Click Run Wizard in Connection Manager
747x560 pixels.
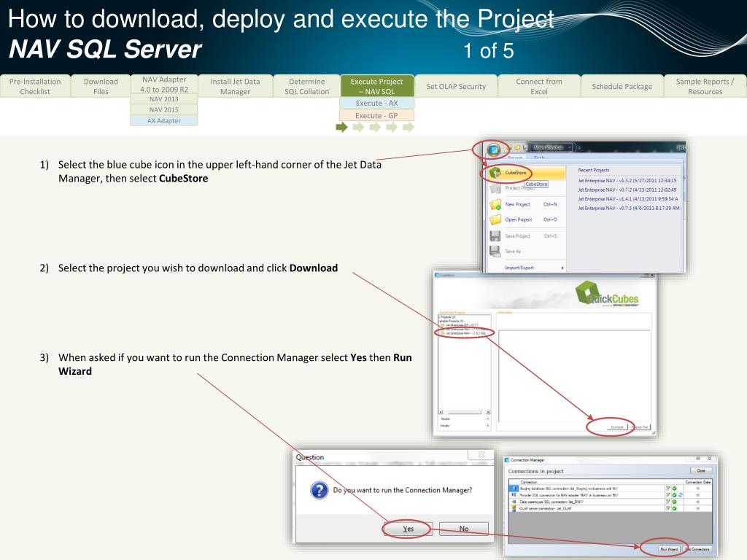669,549
